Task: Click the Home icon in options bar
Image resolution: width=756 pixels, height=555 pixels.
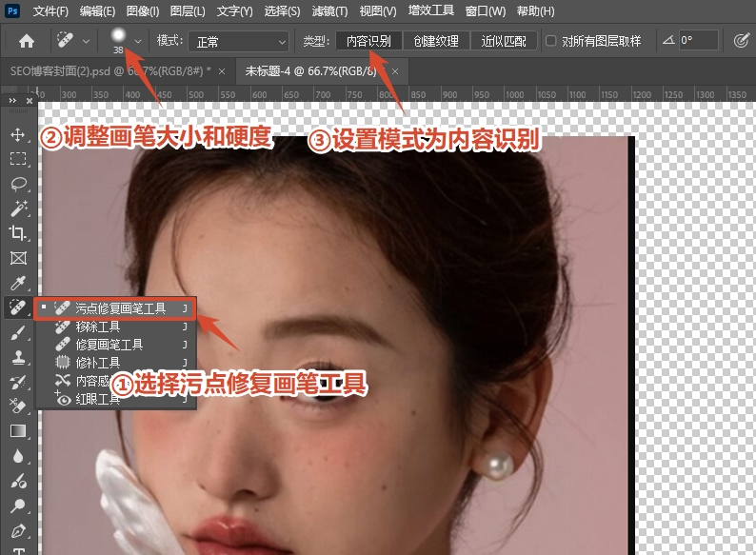Action: point(27,41)
